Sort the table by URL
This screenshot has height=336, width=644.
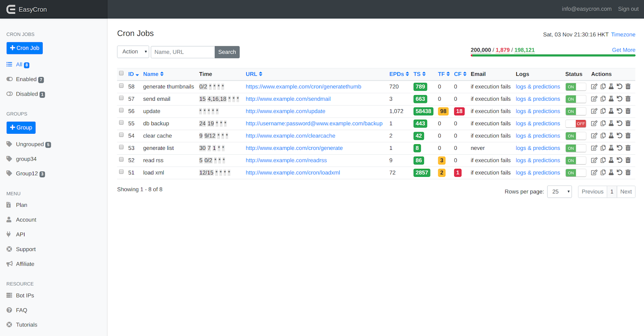(x=254, y=74)
